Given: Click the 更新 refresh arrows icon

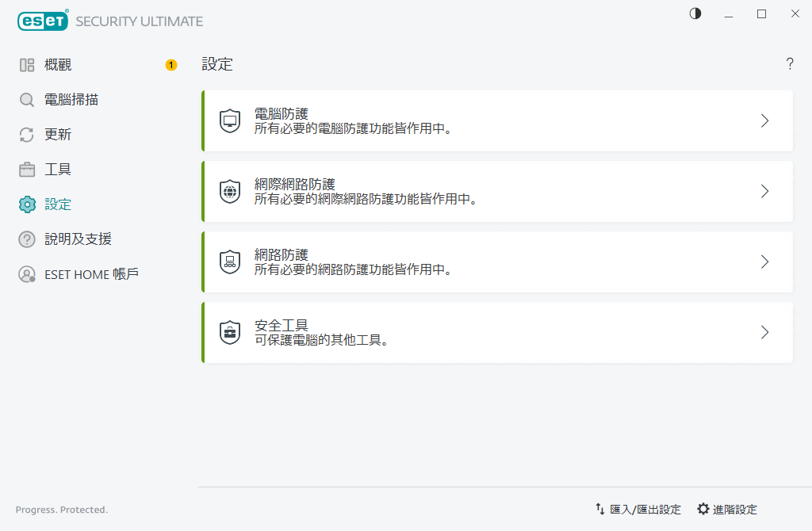Looking at the screenshot, I should tap(27, 135).
